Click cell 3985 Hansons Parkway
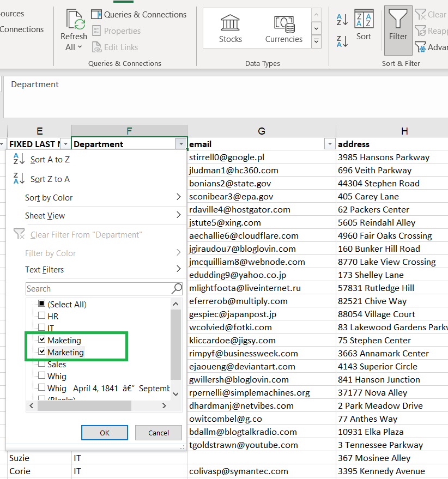Viewport: 448px width, 479px height. (392, 157)
